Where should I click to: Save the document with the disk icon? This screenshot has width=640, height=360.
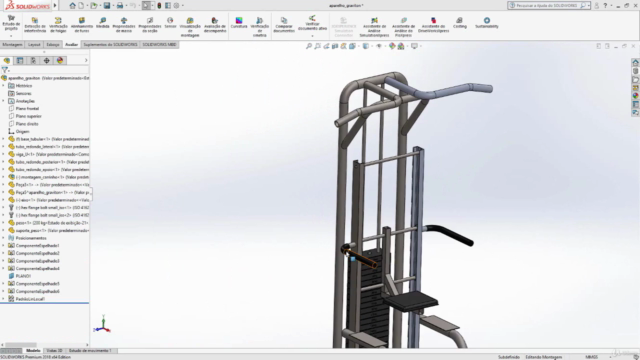click(107, 6)
